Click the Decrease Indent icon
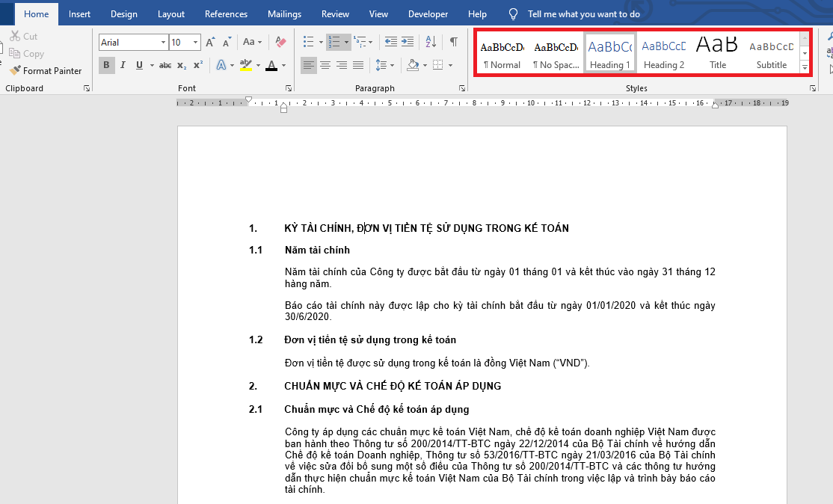The image size is (833, 504). [391, 41]
